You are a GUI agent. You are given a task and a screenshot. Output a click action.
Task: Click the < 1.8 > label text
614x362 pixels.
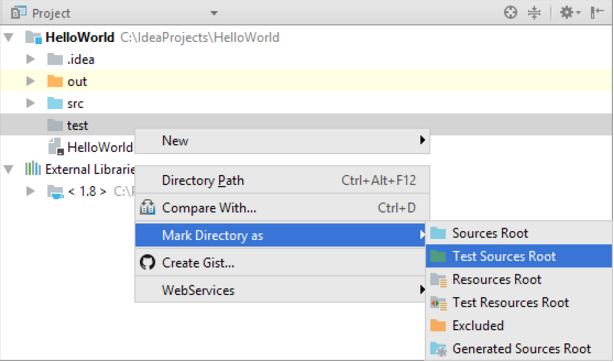[87, 191]
